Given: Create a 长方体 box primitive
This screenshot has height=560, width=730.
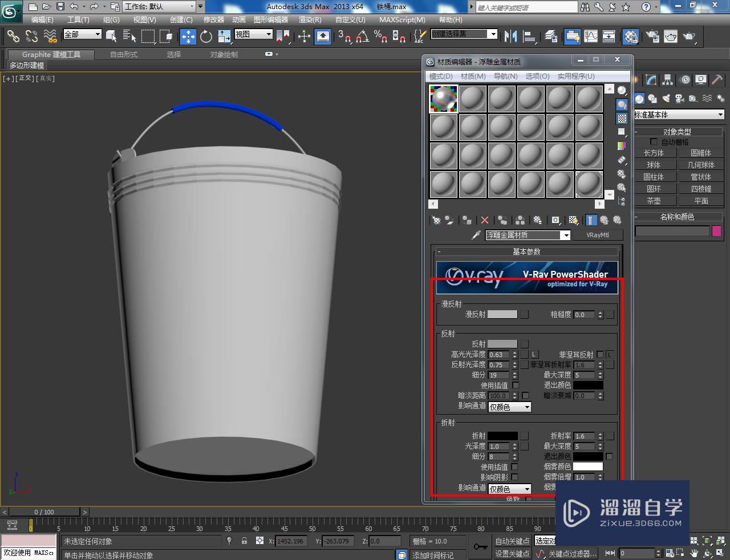Looking at the screenshot, I should tap(654, 153).
